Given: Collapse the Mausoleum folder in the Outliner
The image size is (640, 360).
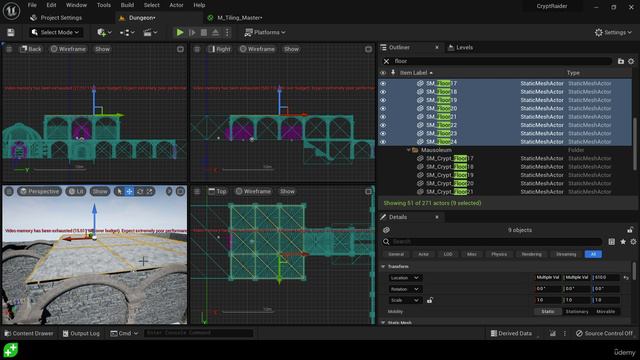Looking at the screenshot, I should point(408,150).
